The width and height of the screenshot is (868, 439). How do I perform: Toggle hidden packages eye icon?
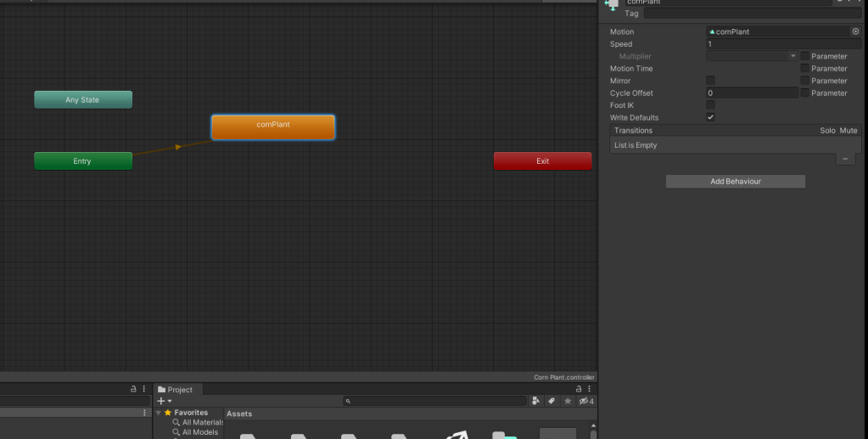(584, 401)
